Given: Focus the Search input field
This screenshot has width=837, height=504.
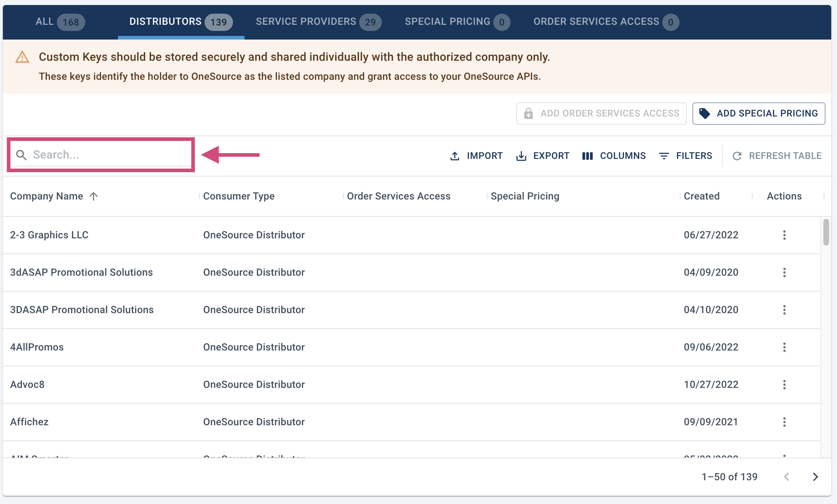Looking at the screenshot, I should click(108, 155).
